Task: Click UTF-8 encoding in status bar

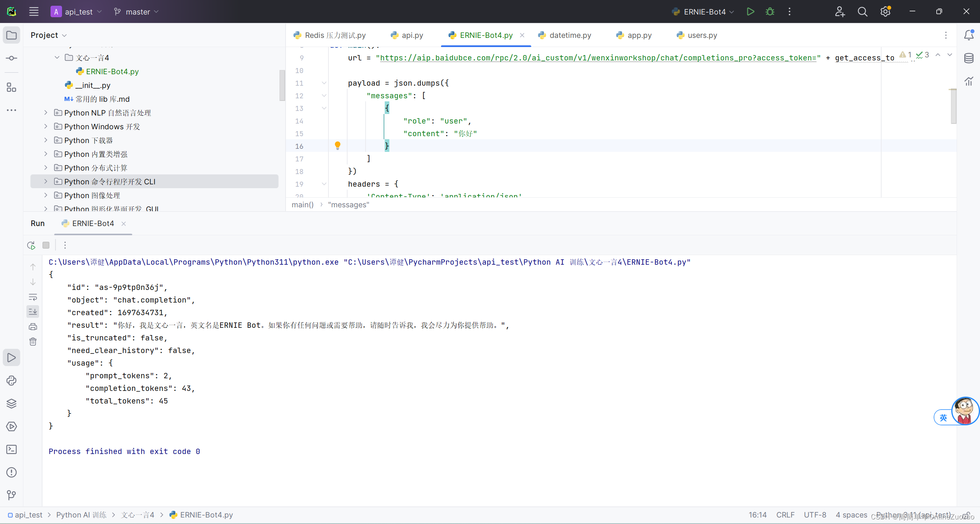Action: coord(815,515)
